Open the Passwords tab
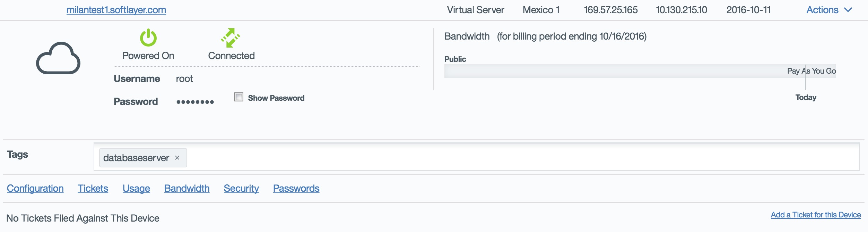Screen dimensions: 868x232 (x=296, y=188)
